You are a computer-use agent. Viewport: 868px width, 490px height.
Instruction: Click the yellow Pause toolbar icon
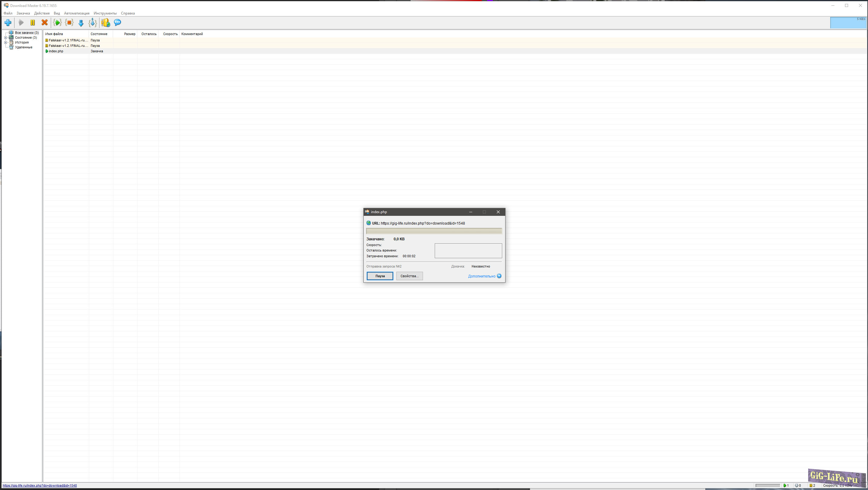tap(33, 23)
